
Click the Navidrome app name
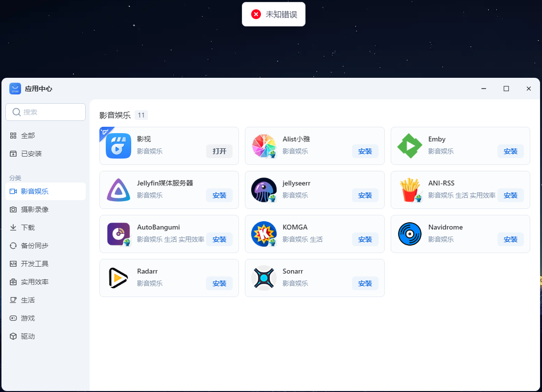point(446,227)
